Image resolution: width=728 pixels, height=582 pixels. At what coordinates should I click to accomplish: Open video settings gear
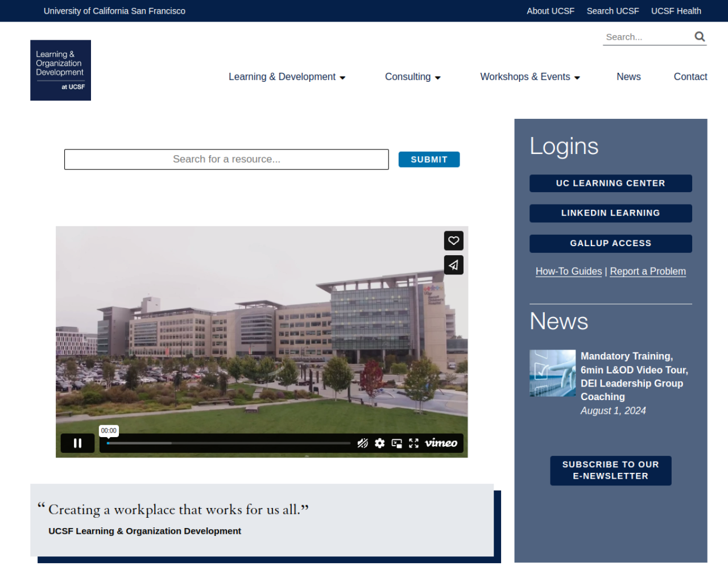[379, 443]
